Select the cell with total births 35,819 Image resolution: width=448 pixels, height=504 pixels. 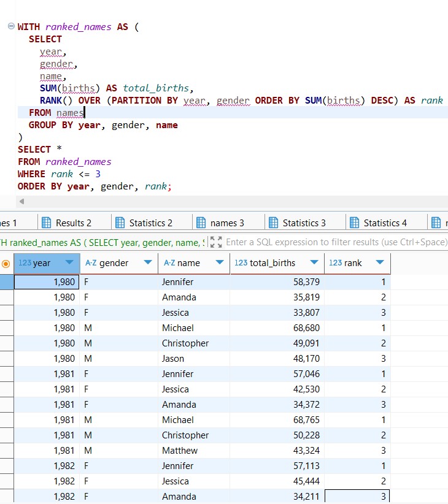coord(277,297)
